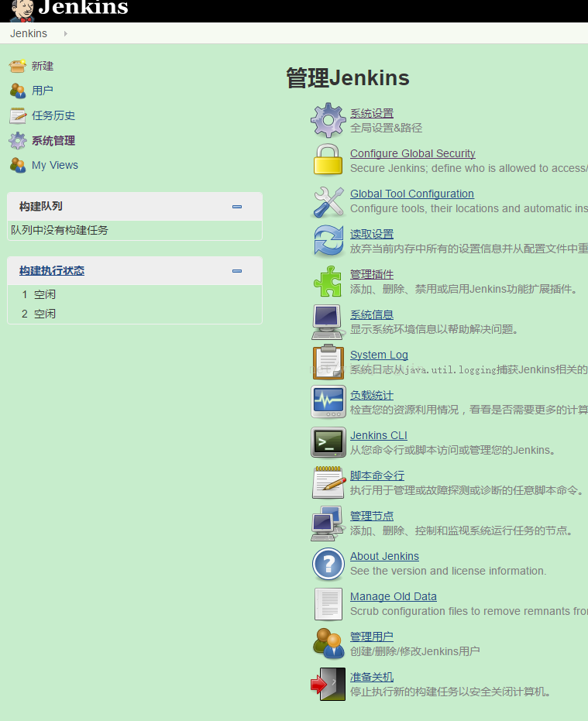Click the users icon beside 管理用户
This screenshot has height=721, width=588.
(x=328, y=644)
